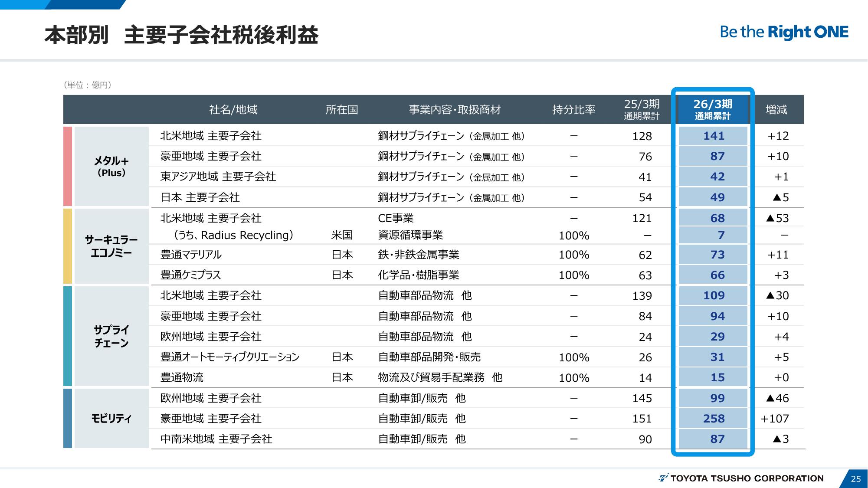The image size is (868, 488).
Task: Click the row name 日本 主要子会社
Action: click(x=200, y=197)
